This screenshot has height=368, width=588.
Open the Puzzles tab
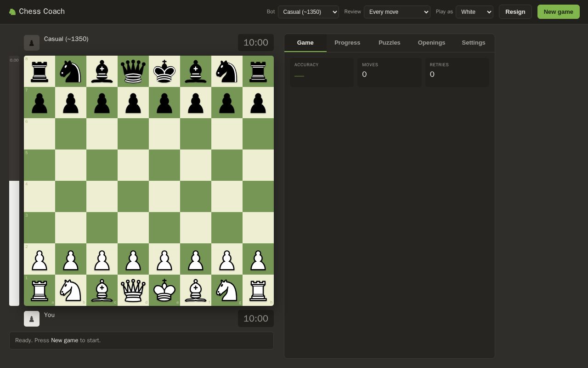coord(390,43)
